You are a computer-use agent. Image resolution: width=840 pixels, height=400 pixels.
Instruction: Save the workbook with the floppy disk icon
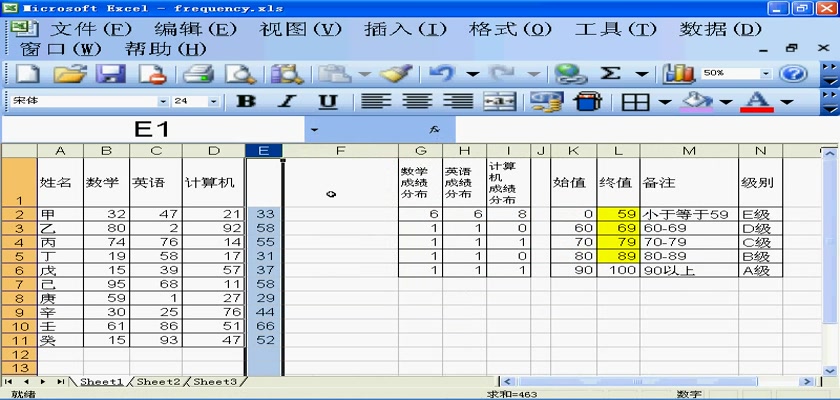109,73
